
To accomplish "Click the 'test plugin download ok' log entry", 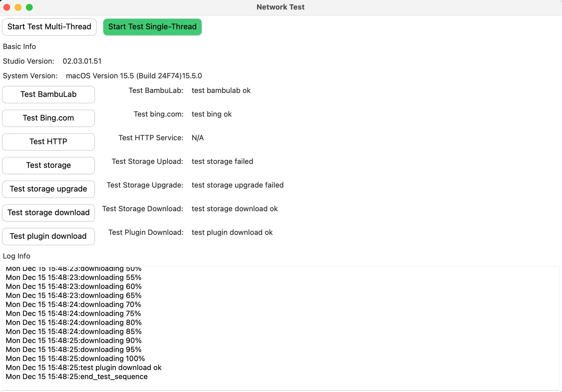I will [x=84, y=367].
